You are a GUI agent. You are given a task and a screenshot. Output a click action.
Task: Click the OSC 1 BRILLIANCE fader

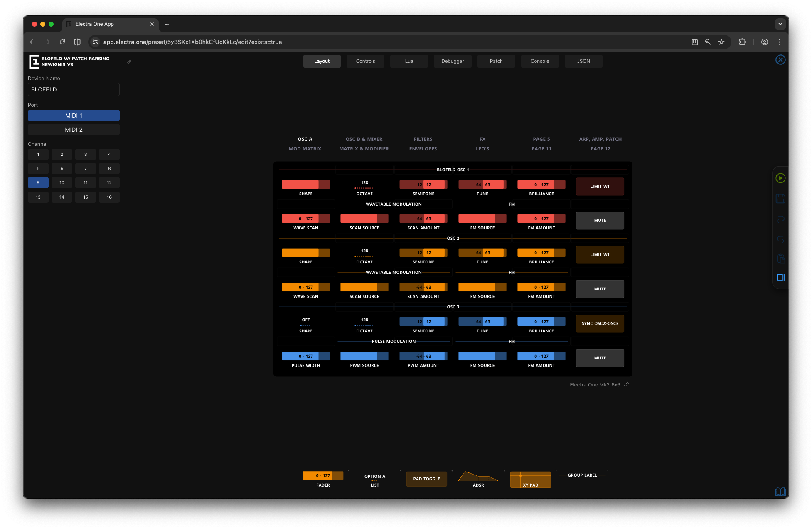click(541, 185)
